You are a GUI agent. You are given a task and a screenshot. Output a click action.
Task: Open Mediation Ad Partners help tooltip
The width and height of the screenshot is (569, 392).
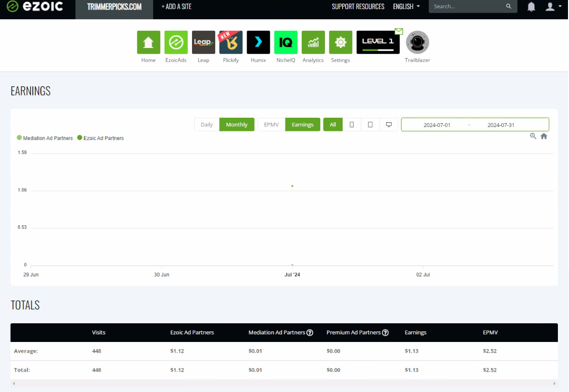pos(310,332)
